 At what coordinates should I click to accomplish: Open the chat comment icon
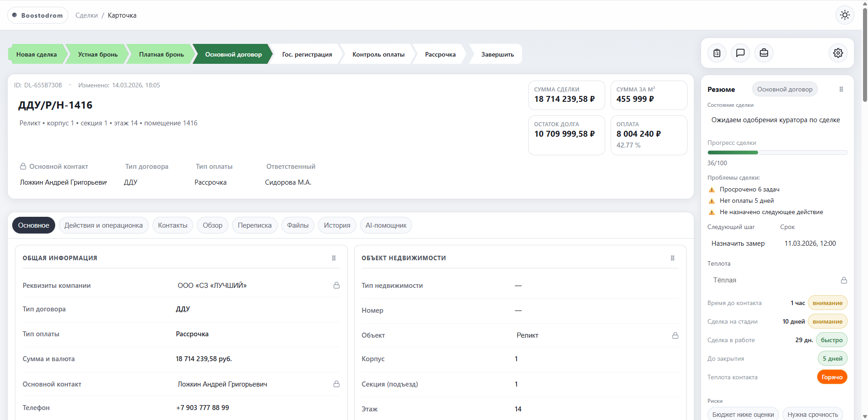pyautogui.click(x=740, y=53)
